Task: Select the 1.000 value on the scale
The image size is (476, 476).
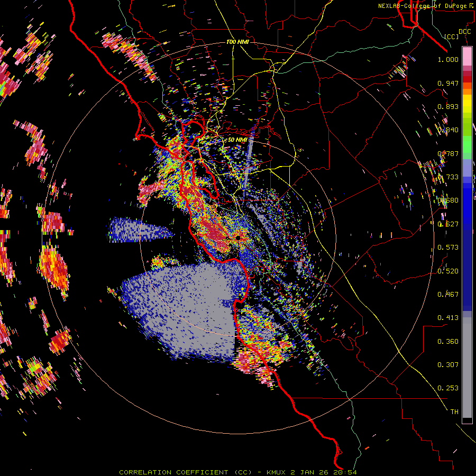Action: pyautogui.click(x=448, y=59)
